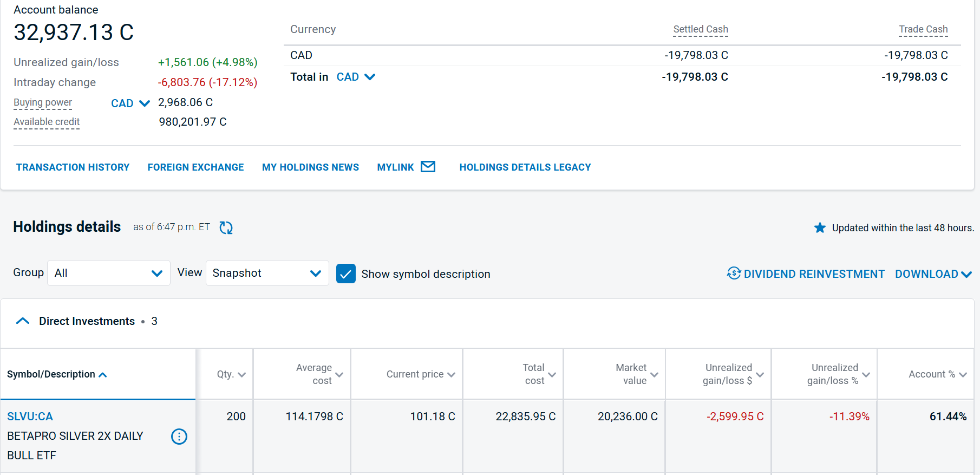980x475 pixels.
Task: Click the Available credit label
Action: pyautogui.click(x=47, y=122)
